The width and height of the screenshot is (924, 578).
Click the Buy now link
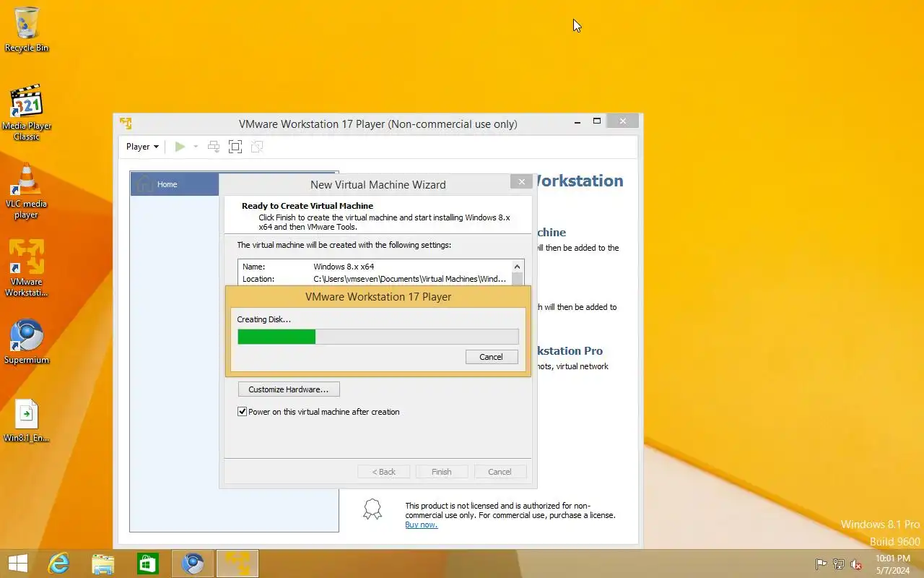pyautogui.click(x=421, y=525)
